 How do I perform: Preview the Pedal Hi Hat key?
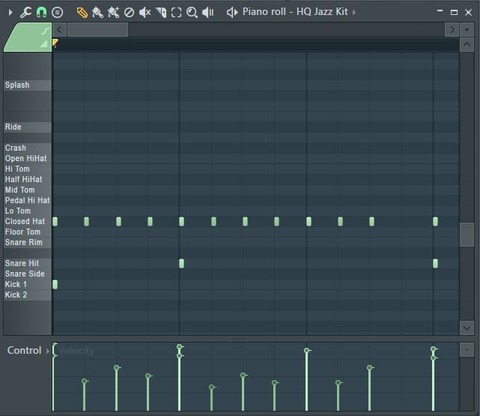tap(28, 200)
